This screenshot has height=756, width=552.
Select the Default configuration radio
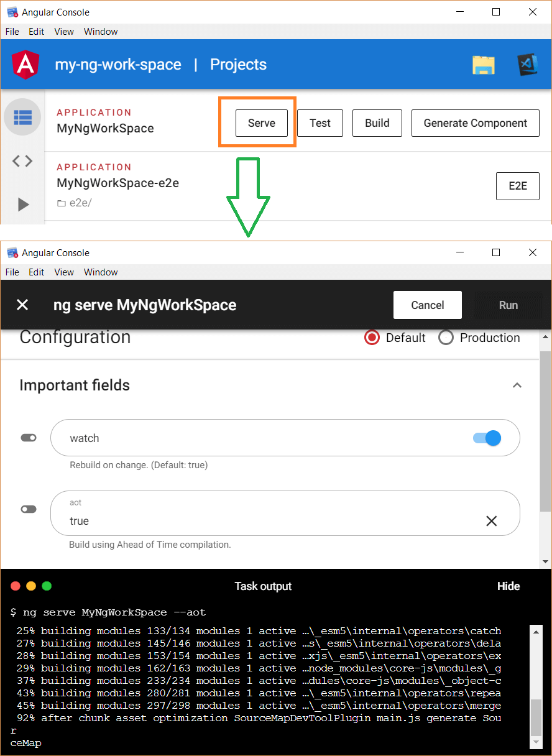372,338
